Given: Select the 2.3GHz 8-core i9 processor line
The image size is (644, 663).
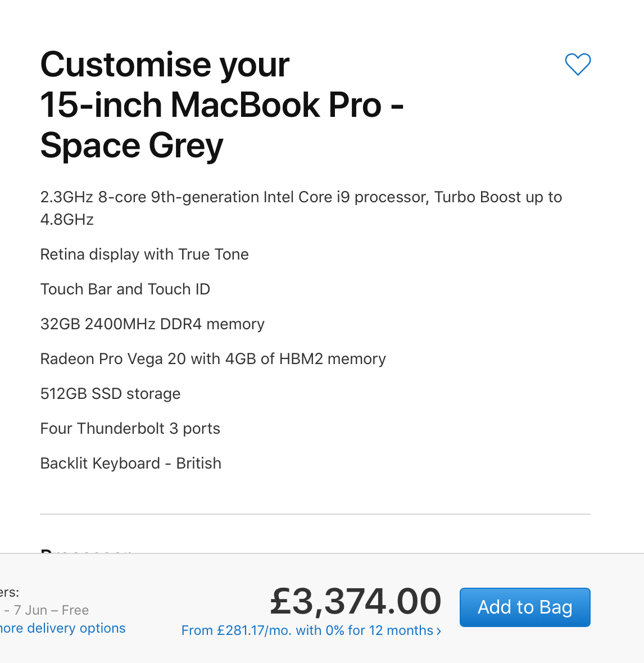Looking at the screenshot, I should point(301,197).
